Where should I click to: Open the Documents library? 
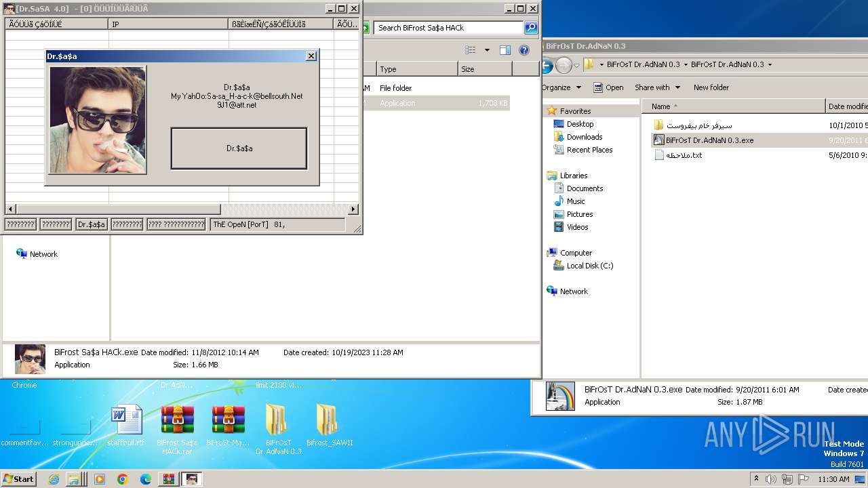585,188
